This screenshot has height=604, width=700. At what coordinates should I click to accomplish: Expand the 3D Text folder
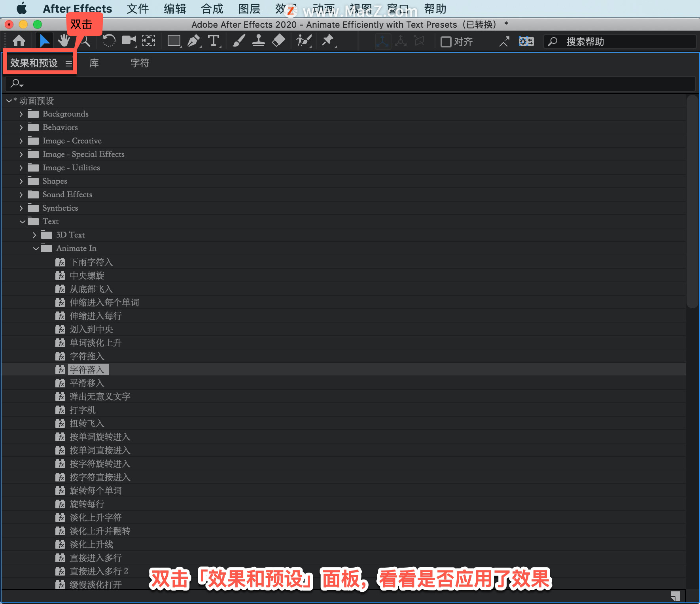coord(34,235)
